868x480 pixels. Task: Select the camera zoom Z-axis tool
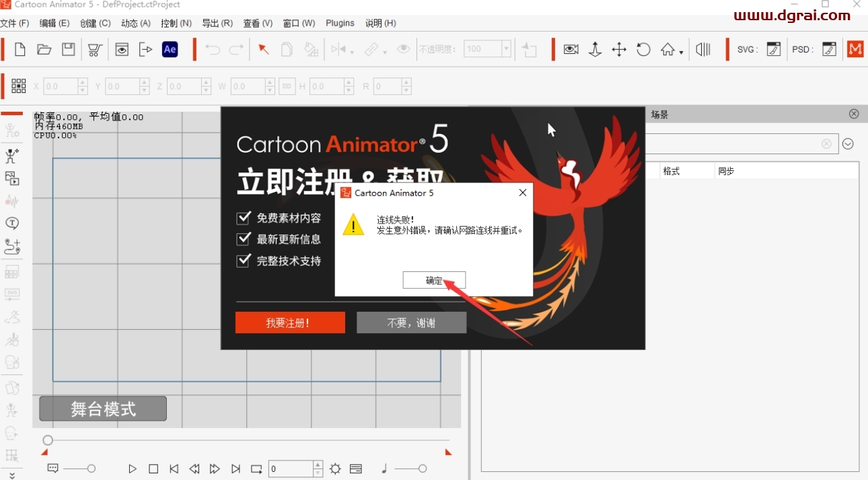[x=595, y=49]
